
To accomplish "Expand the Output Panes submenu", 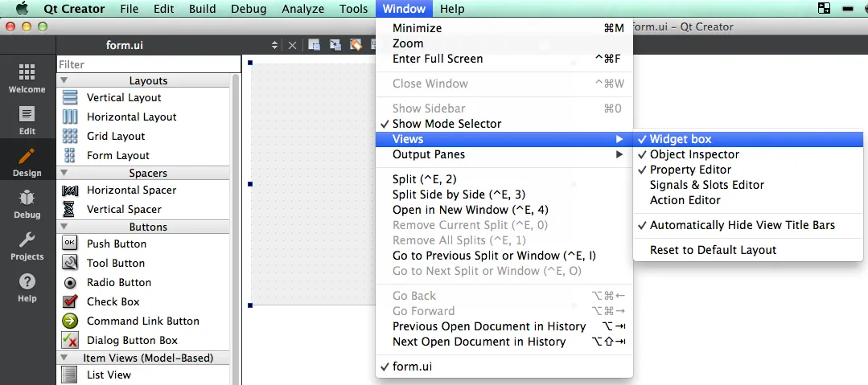I will (428, 154).
